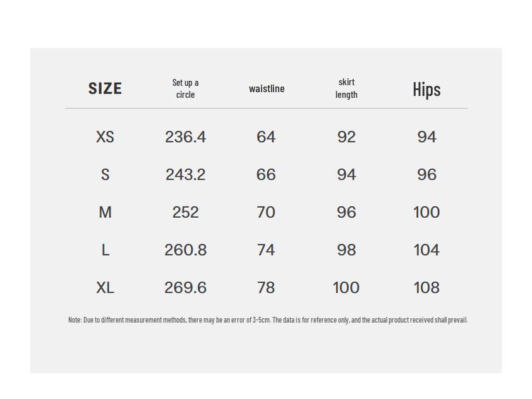Click the 236.4 circle value
Viewport: 532px width, 399px height.
click(x=185, y=137)
